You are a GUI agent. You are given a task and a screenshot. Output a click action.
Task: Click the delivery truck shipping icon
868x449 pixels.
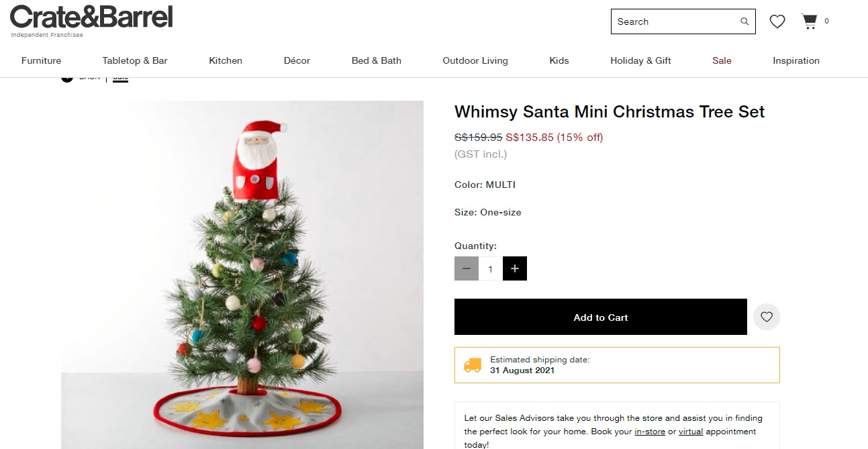(x=473, y=365)
